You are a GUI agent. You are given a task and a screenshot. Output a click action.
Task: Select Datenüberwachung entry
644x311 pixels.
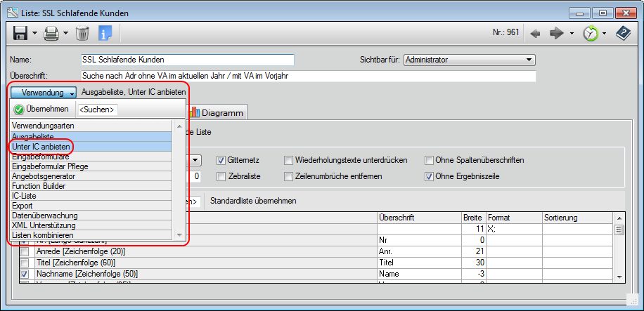click(x=91, y=216)
